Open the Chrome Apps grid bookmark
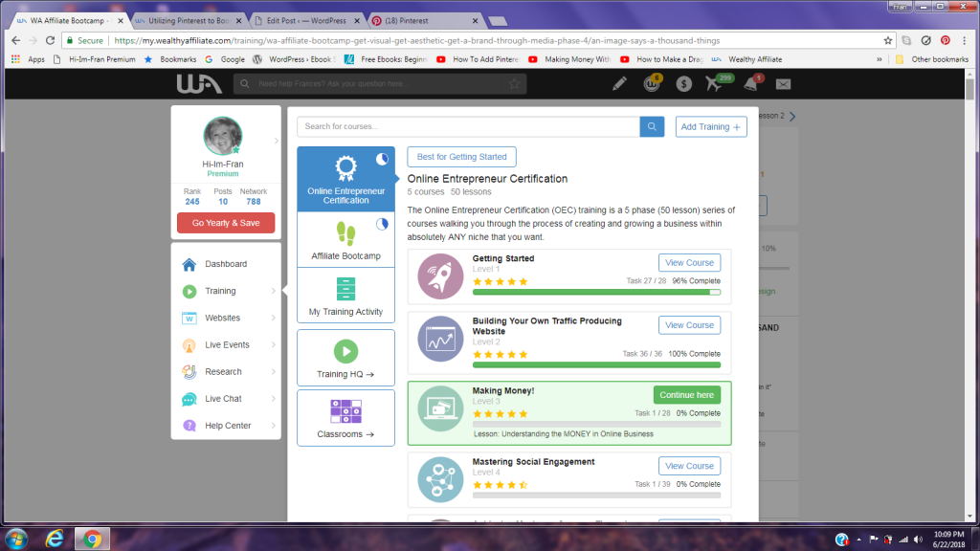This screenshot has height=551, width=980. 15,59
